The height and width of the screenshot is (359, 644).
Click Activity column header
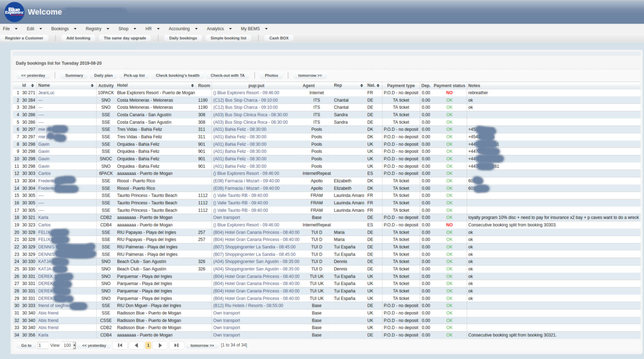pos(106,86)
